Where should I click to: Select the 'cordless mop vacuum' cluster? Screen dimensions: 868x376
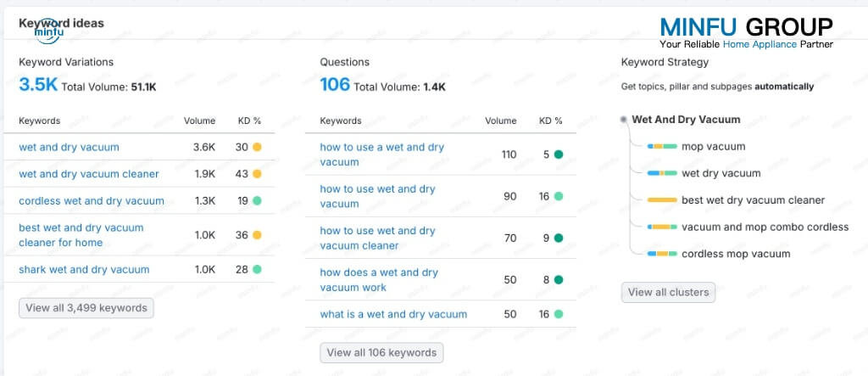tap(736, 254)
